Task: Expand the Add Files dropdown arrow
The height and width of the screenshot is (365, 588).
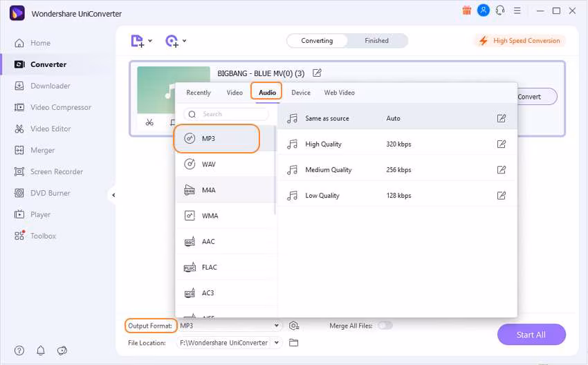Action: pyautogui.click(x=150, y=41)
